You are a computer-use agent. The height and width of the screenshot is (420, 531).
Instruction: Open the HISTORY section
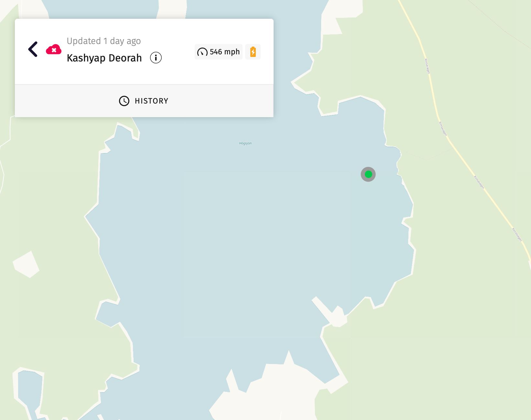point(144,101)
